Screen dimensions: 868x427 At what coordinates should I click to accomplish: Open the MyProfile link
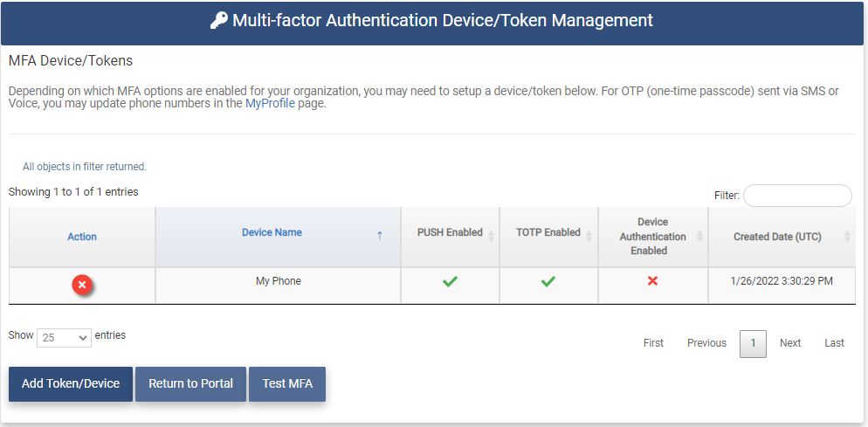click(x=270, y=103)
